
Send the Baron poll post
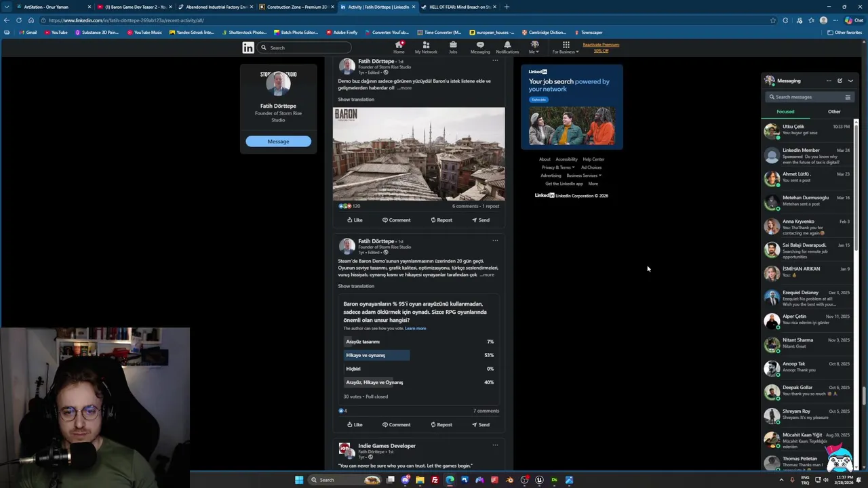[x=480, y=424]
